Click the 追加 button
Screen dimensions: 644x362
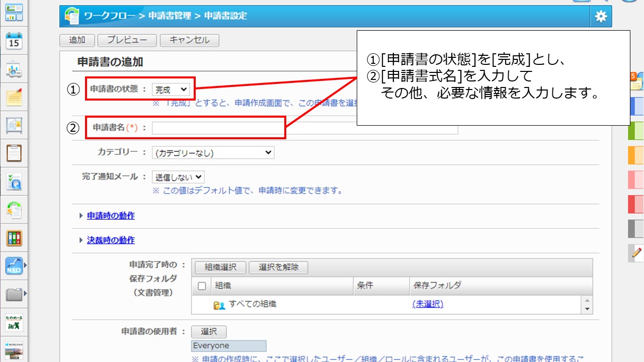pyautogui.click(x=77, y=40)
